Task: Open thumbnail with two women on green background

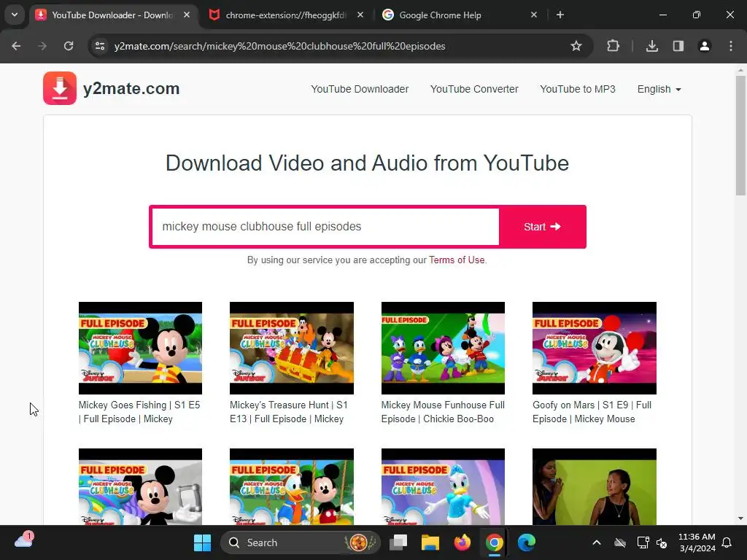Action: 594,486
